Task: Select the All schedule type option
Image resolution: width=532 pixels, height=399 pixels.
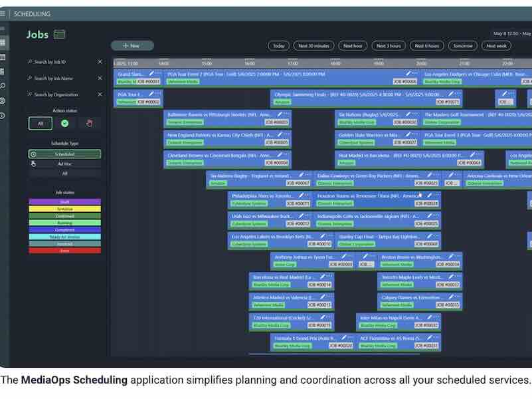Action: coord(63,172)
